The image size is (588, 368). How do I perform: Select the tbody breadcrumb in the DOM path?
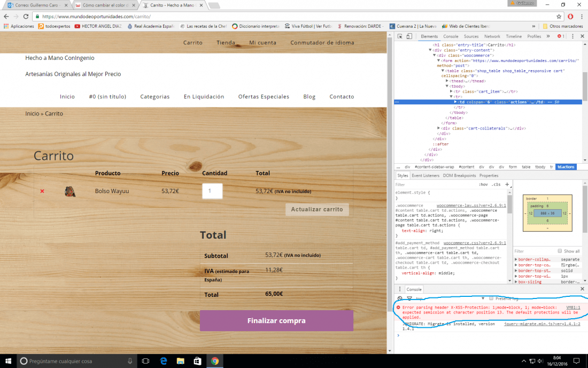(540, 167)
